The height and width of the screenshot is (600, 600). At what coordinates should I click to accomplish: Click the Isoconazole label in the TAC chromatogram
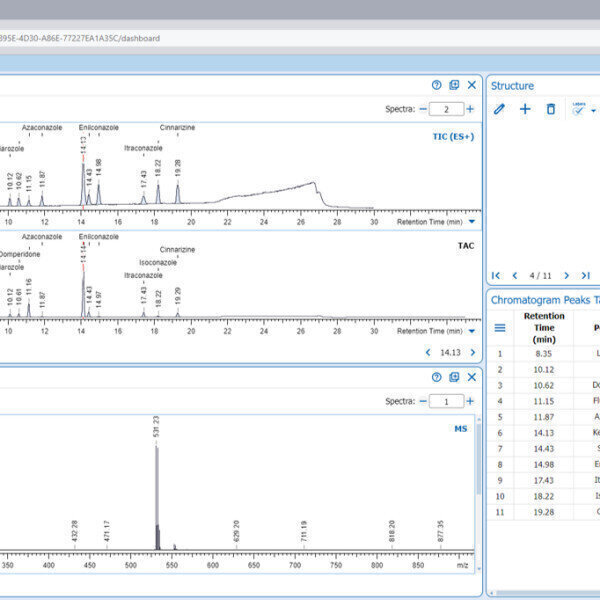(x=158, y=262)
